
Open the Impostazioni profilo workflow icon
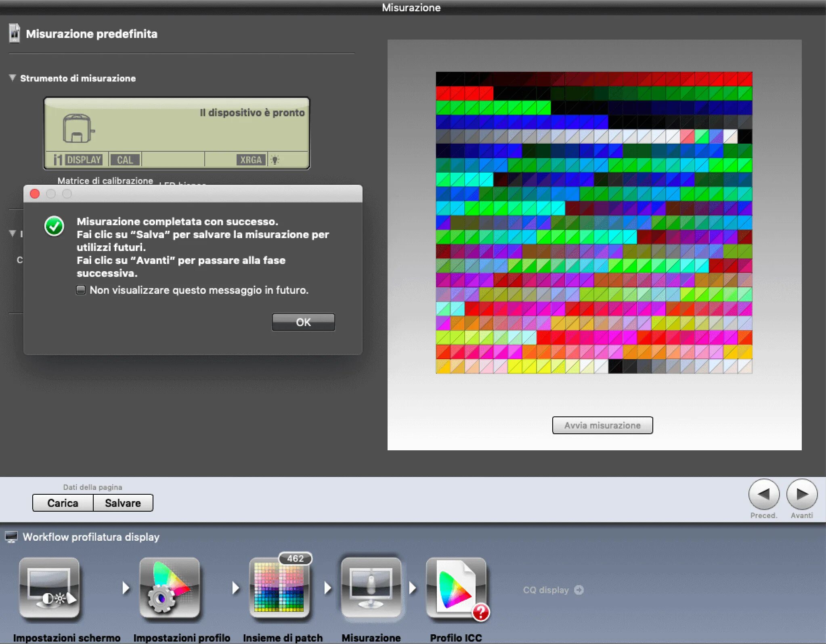[169, 588]
